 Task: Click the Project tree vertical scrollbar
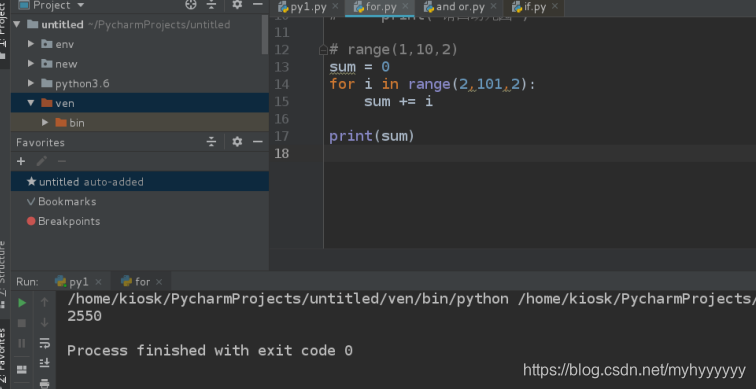[x=265, y=34]
